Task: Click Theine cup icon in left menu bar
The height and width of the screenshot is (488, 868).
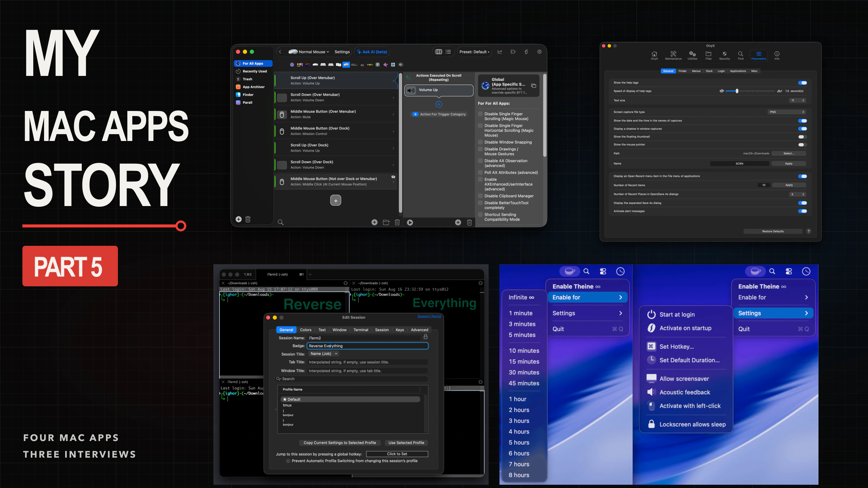Action: [570, 271]
